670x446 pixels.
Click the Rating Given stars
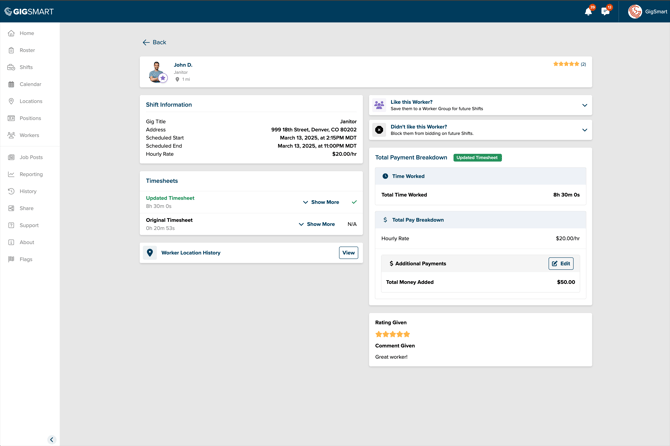click(x=392, y=334)
